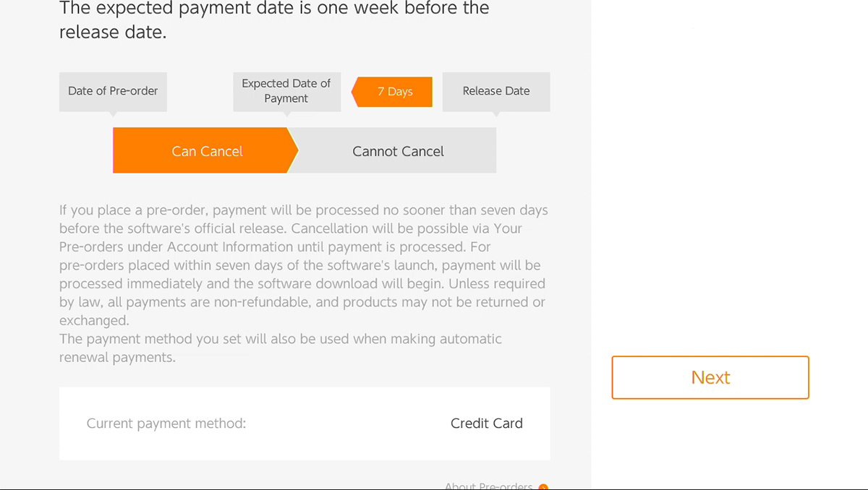The height and width of the screenshot is (490, 868).
Task: Click the orange 7 Days arrow tag
Action: tap(392, 92)
